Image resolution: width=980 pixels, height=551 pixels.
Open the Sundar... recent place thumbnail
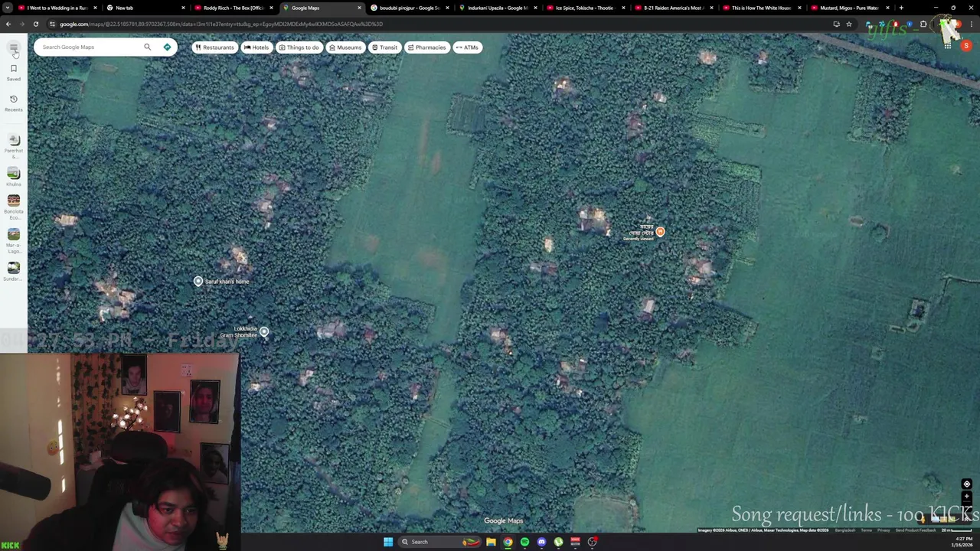[x=13, y=267]
